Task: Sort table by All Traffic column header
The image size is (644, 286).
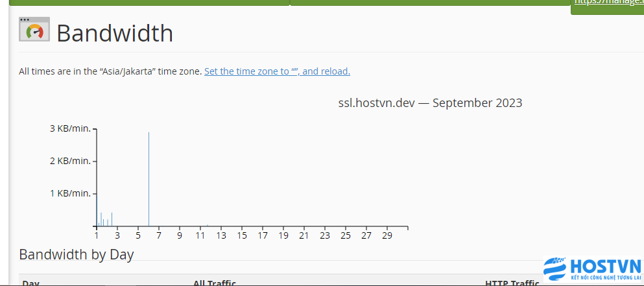Action: [215, 283]
